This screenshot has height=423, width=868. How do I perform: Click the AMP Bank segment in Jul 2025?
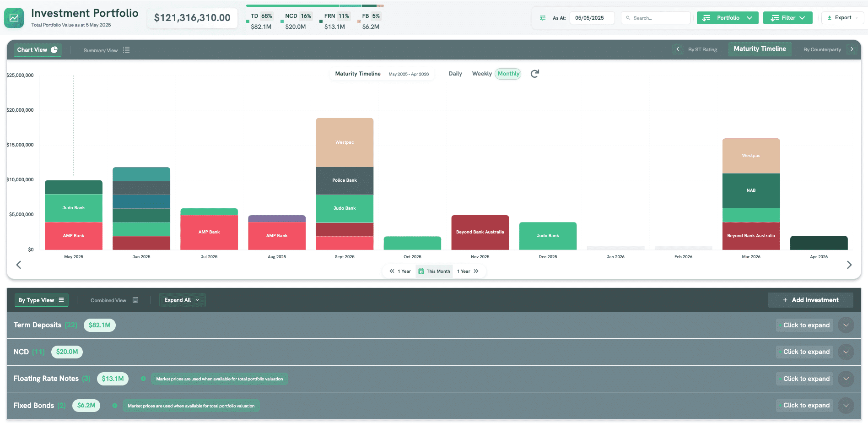pos(209,232)
